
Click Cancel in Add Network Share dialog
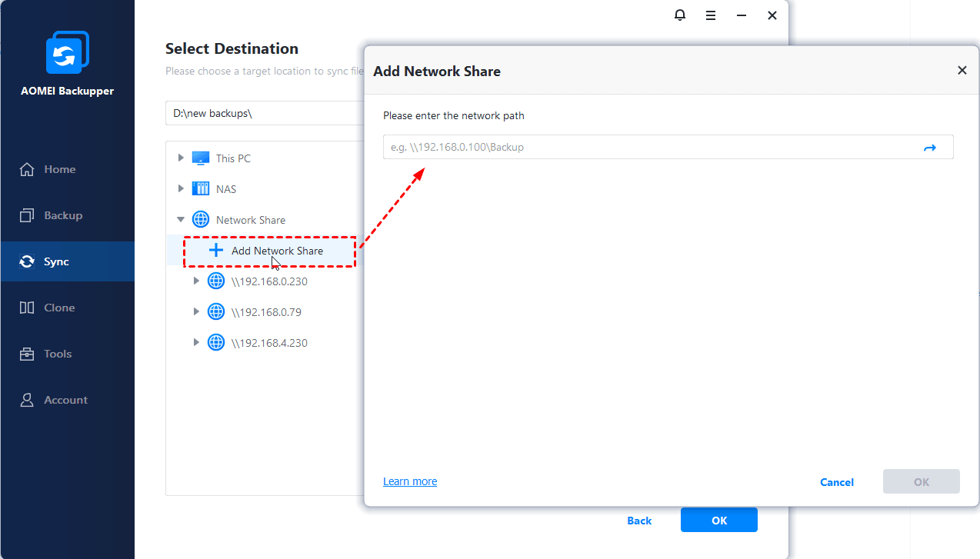point(837,482)
